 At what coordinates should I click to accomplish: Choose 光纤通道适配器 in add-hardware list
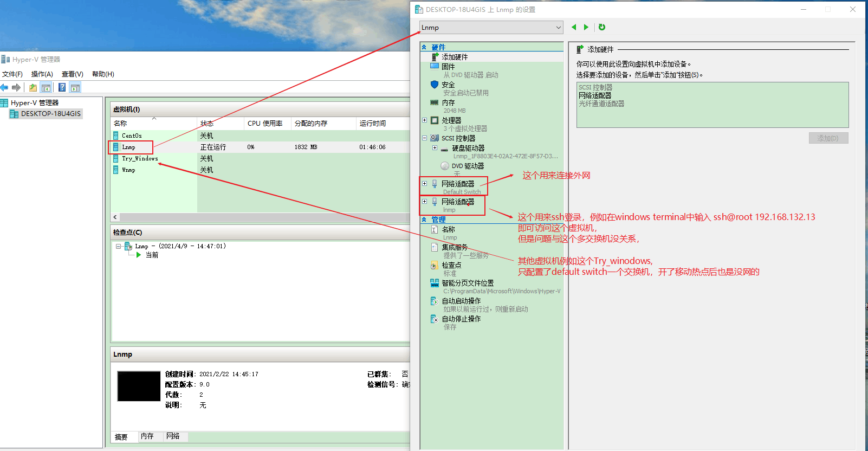pos(601,104)
